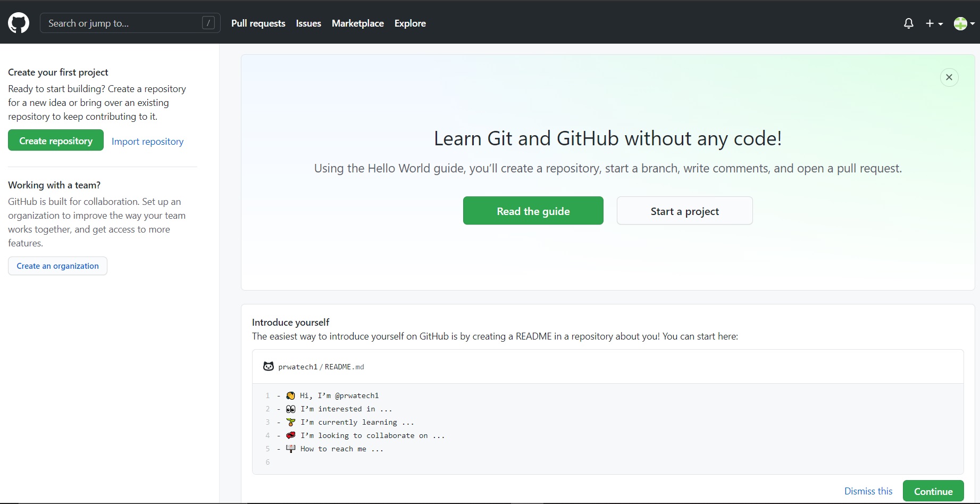Viewport: 980px width, 504px height.
Task: Click the Dismiss this link
Action: [868, 491]
